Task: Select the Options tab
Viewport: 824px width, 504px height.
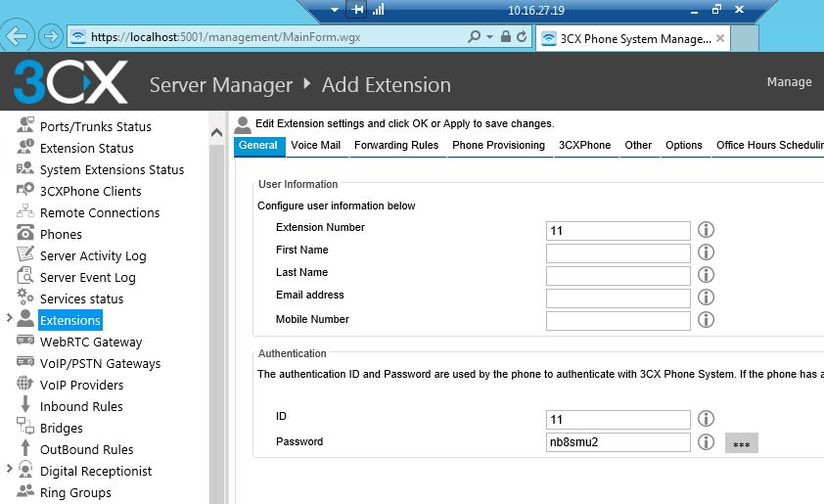Action: pos(684,145)
